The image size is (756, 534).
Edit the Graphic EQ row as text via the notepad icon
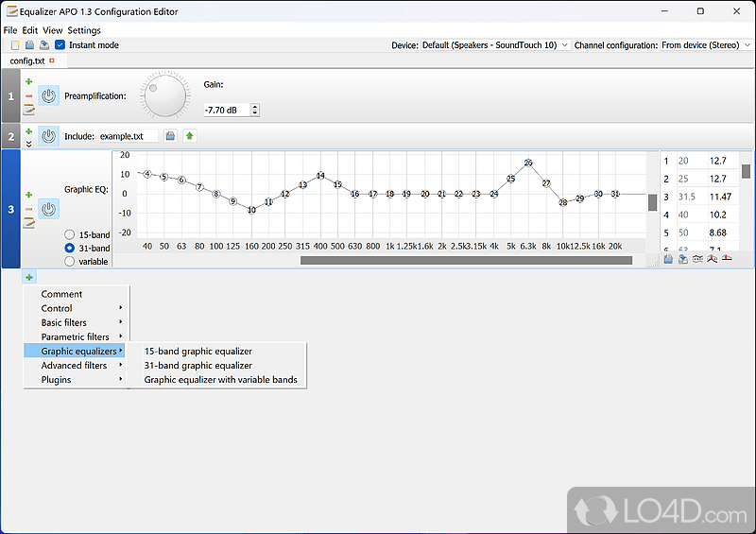[29, 223]
